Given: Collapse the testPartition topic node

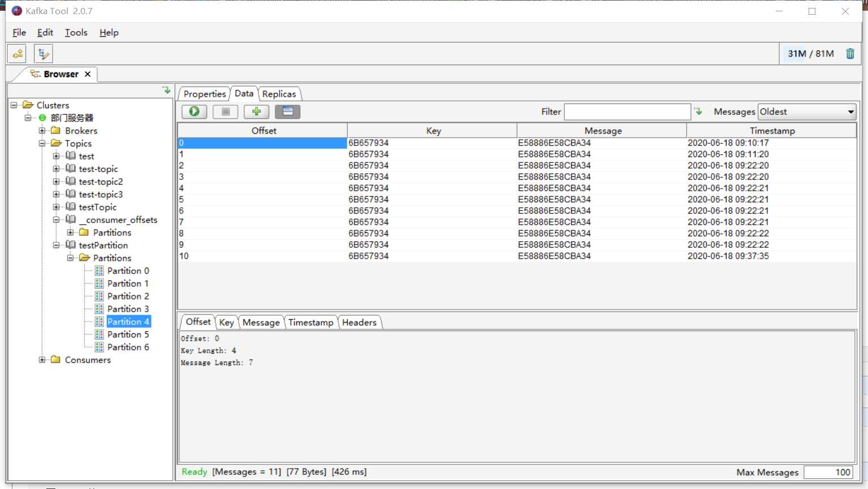Looking at the screenshot, I should click(56, 245).
